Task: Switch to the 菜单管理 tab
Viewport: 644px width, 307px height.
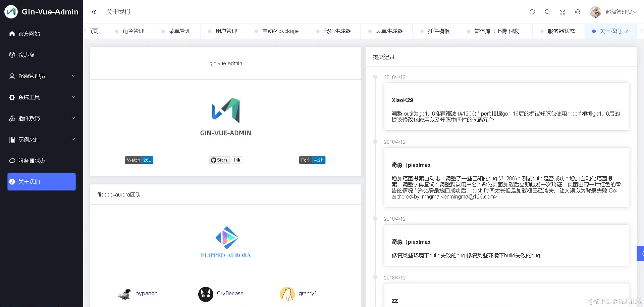Action: coord(176,31)
